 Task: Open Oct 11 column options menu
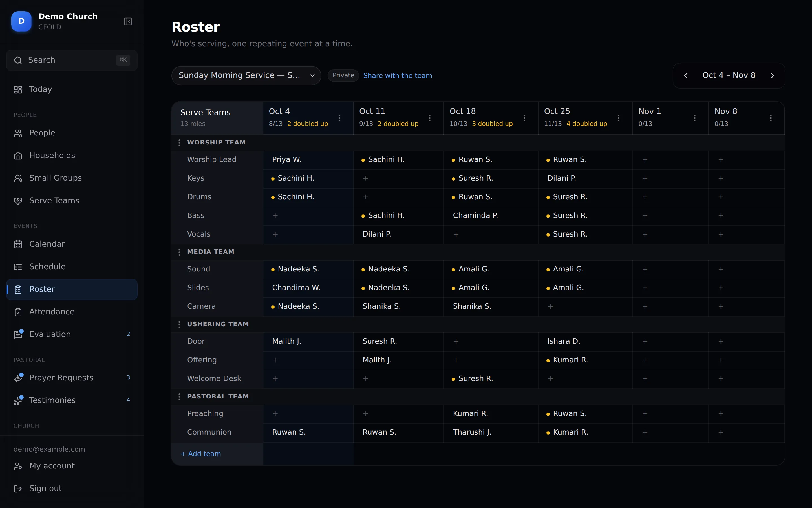pos(429,118)
